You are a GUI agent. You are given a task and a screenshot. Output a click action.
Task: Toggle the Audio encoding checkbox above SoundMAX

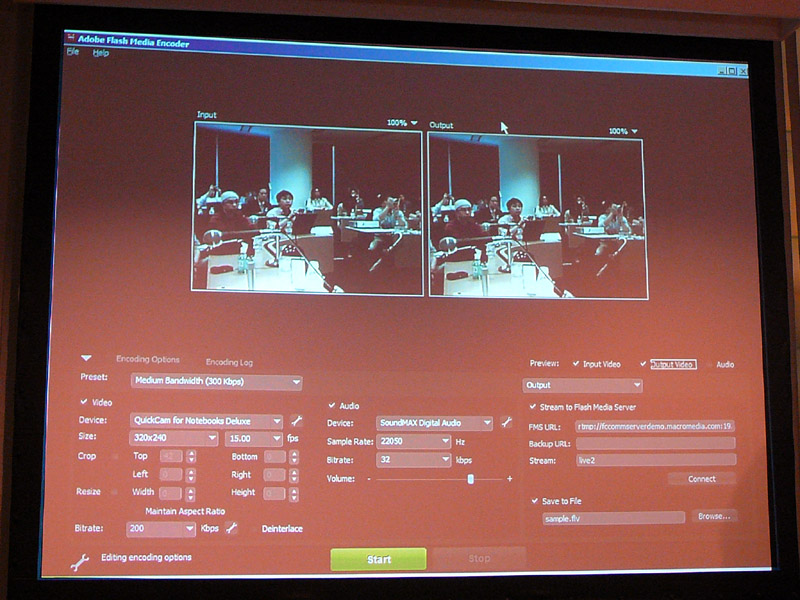332,405
